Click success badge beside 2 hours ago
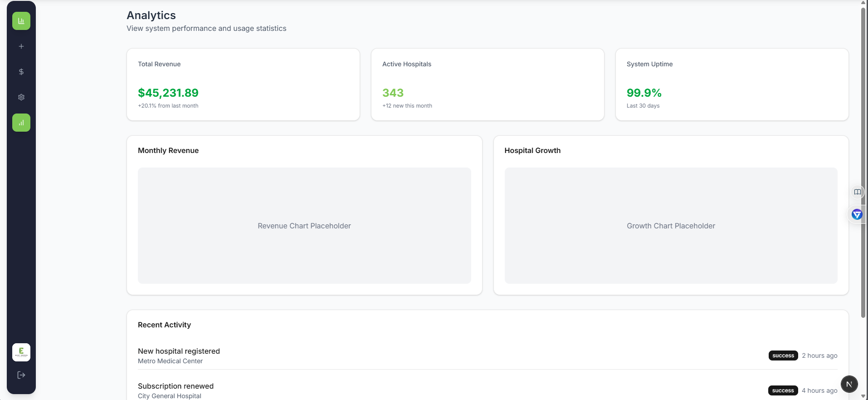The image size is (868, 400). tap(783, 356)
